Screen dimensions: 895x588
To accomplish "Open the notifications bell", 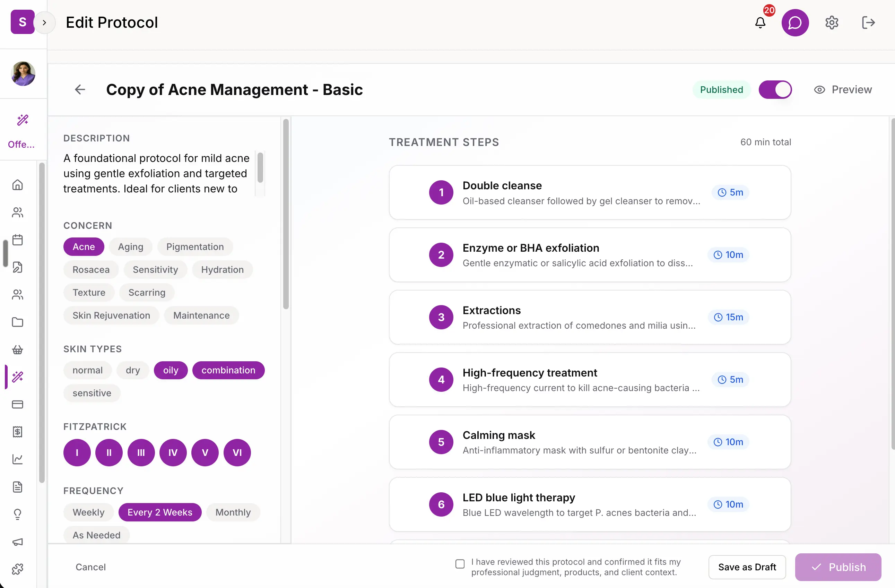I will pos(760,23).
